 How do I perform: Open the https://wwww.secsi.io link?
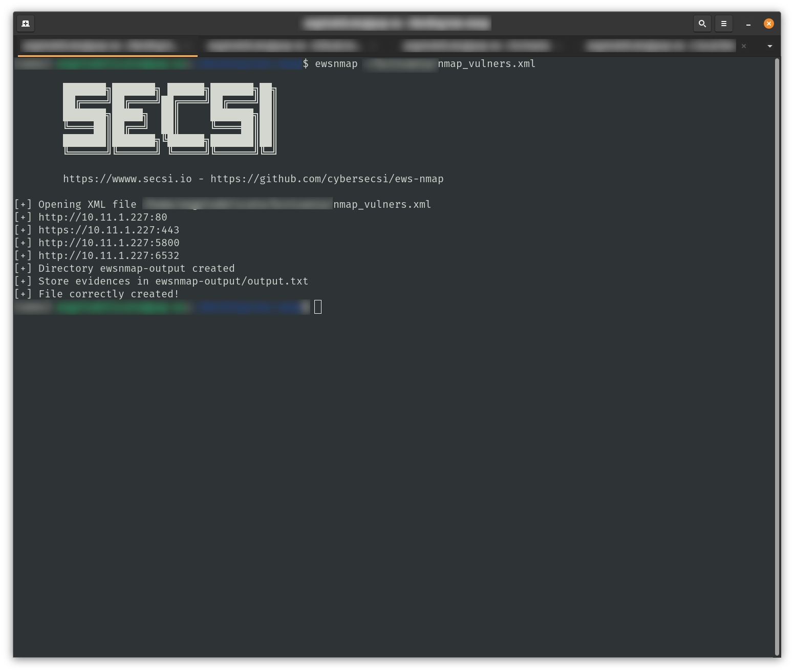(127, 179)
